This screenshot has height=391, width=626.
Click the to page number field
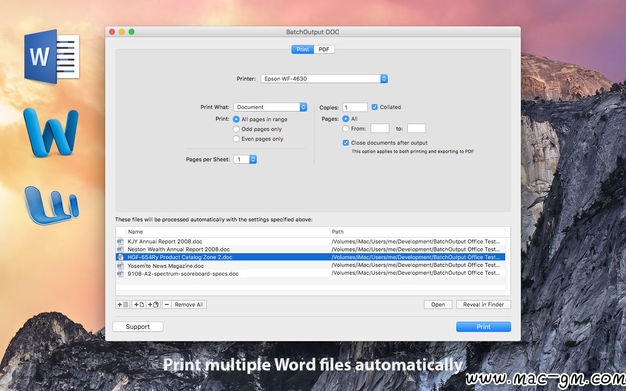[x=416, y=128]
